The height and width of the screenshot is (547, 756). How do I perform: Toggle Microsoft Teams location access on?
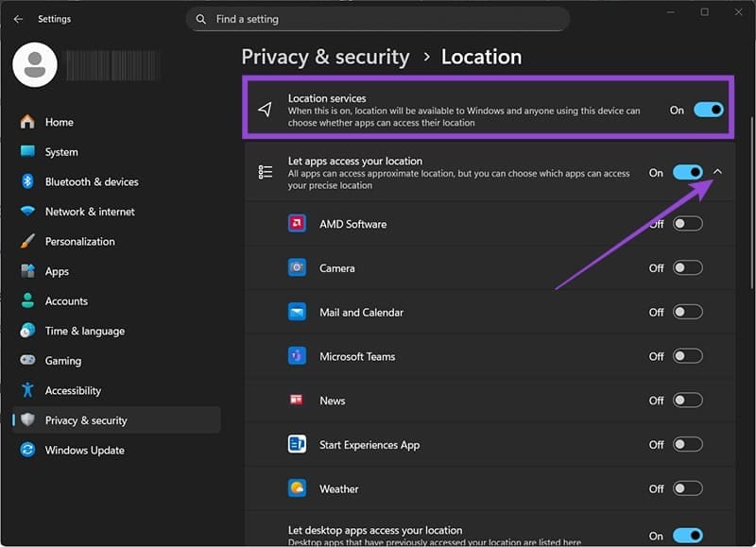pos(688,356)
